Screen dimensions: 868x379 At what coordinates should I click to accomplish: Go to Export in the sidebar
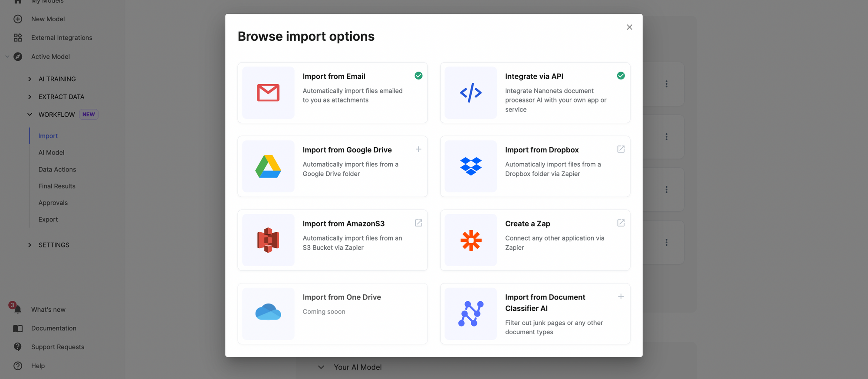click(48, 220)
